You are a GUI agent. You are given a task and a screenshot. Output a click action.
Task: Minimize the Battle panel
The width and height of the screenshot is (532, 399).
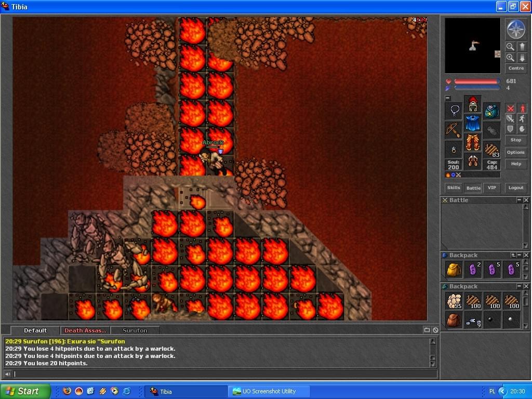519,200
